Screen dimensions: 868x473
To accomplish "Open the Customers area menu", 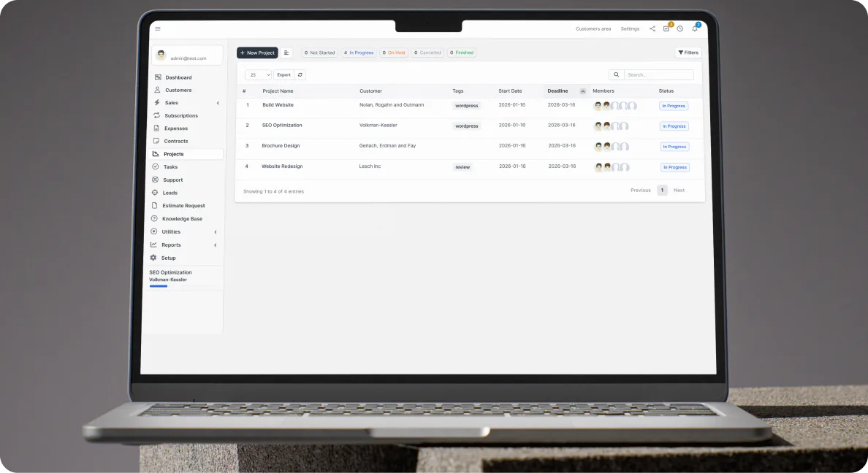I will tap(593, 28).
